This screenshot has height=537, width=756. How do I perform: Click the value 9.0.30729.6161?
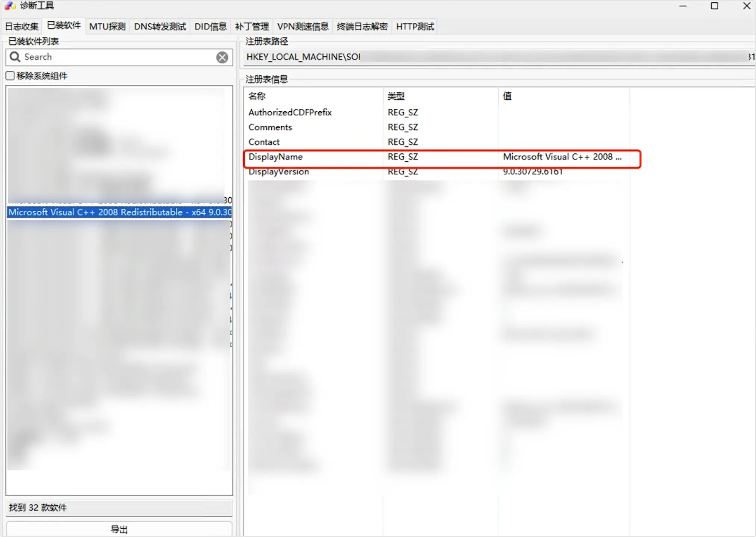coord(532,172)
